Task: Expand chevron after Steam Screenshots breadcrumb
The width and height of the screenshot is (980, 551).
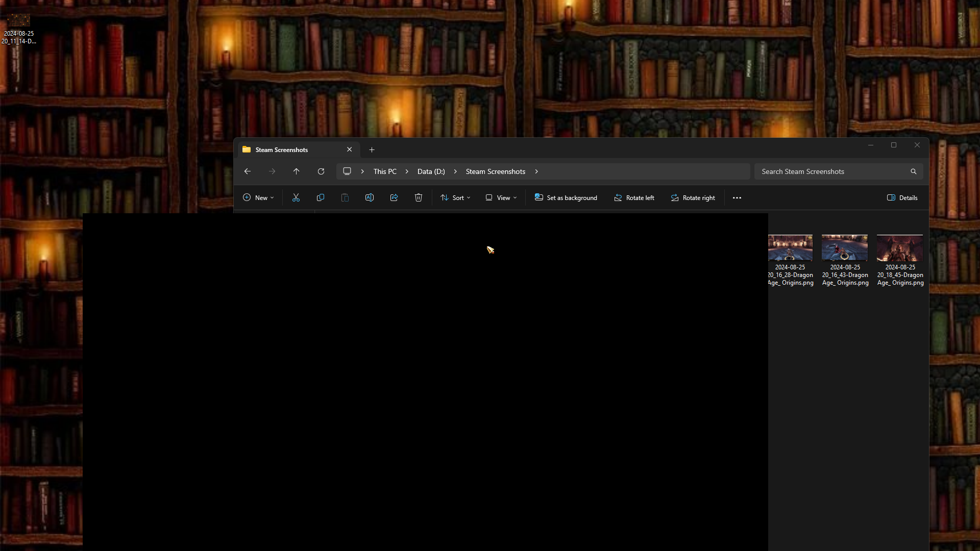Action: pyautogui.click(x=536, y=171)
